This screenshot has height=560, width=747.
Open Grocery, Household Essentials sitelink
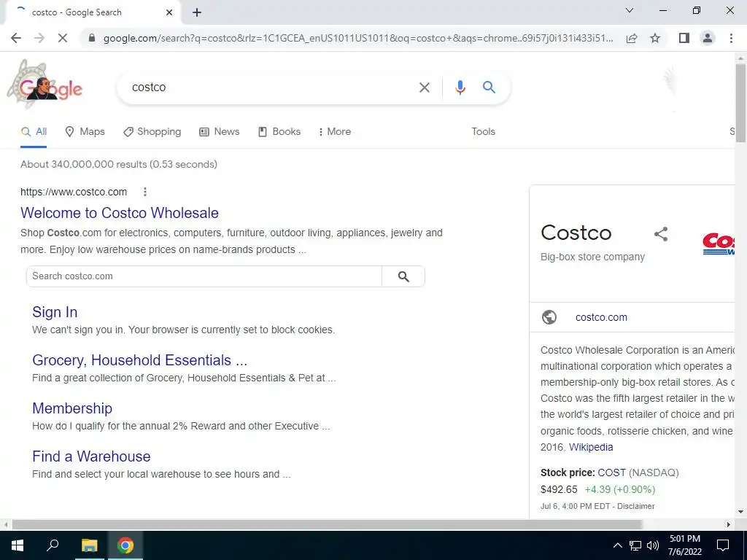[139, 360]
